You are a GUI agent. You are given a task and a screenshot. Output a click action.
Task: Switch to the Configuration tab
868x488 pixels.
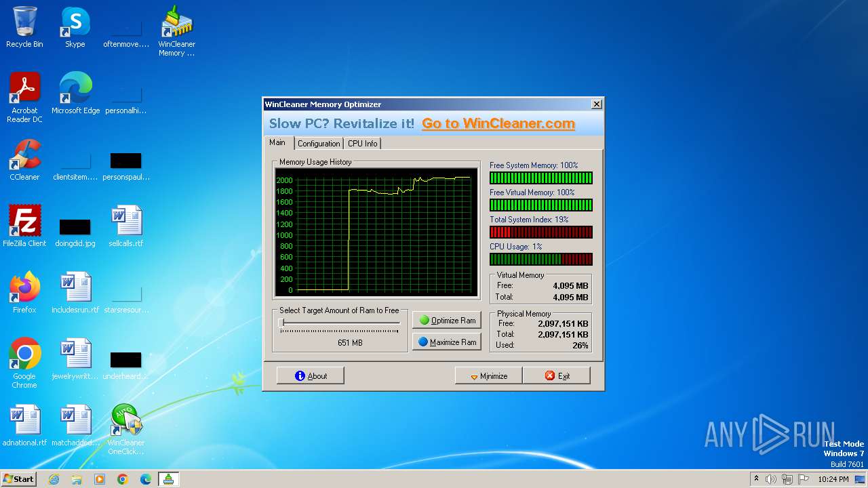(x=319, y=144)
